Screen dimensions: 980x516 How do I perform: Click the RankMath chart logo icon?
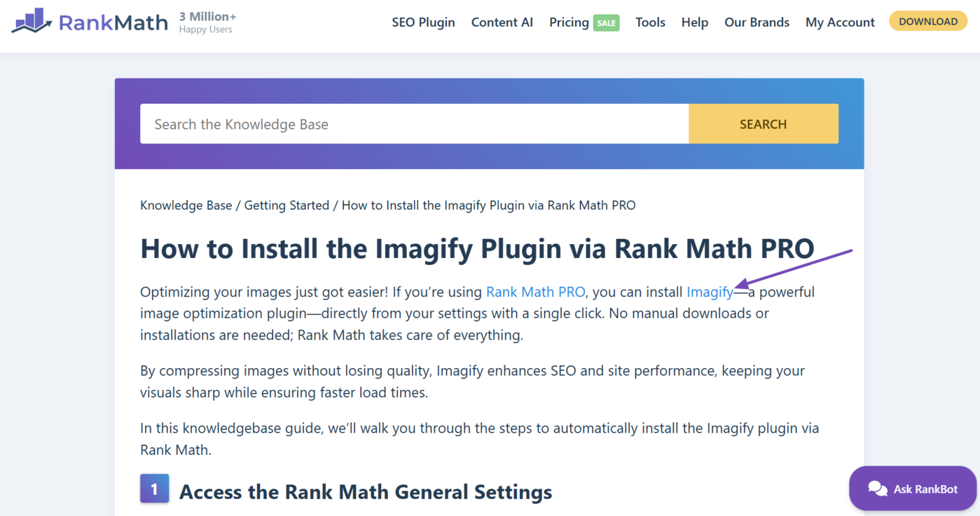point(32,22)
